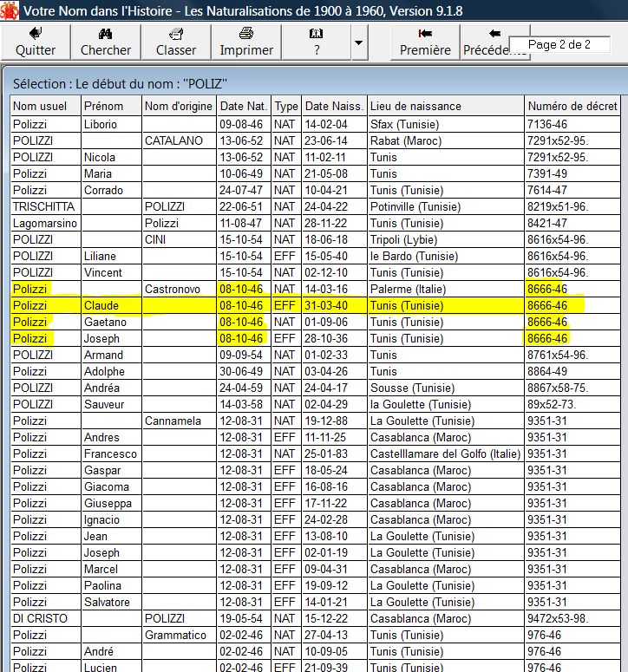Screen dimensions: 628x672
Task: Click the Quitter toolbar button
Action: [x=36, y=42]
